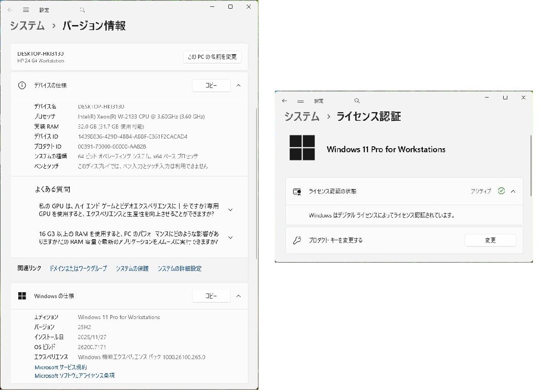The height and width of the screenshot is (392, 547).
Task: Expand the 16 GB RAM question
Action: coord(230,237)
